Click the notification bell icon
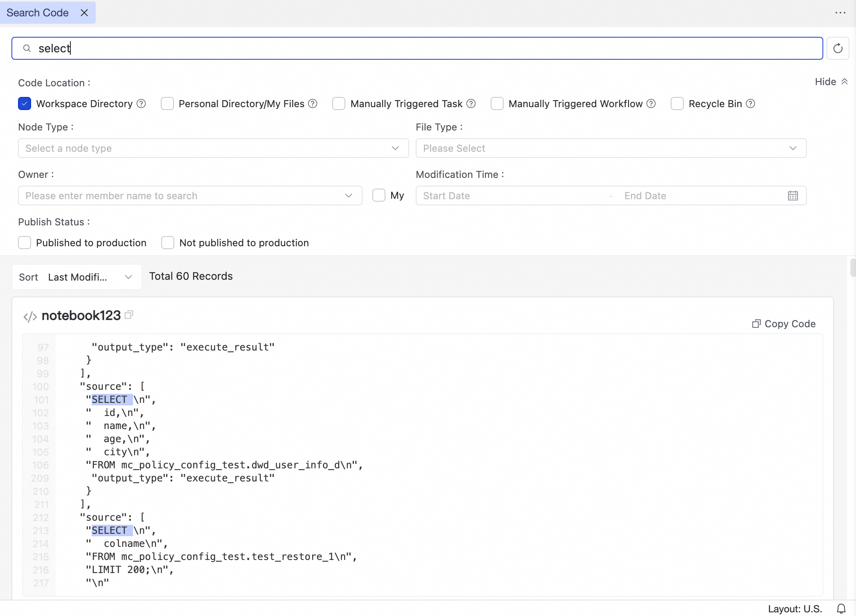 841,609
